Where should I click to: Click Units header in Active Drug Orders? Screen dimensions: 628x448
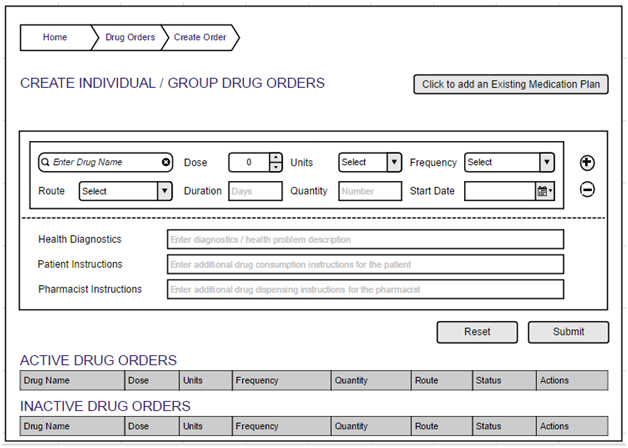206,380
